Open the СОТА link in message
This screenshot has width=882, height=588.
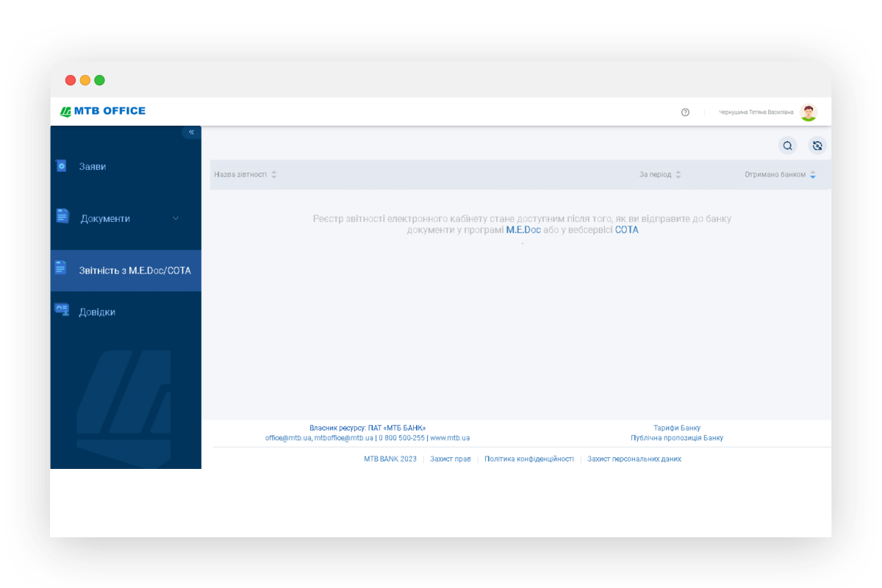[626, 230]
